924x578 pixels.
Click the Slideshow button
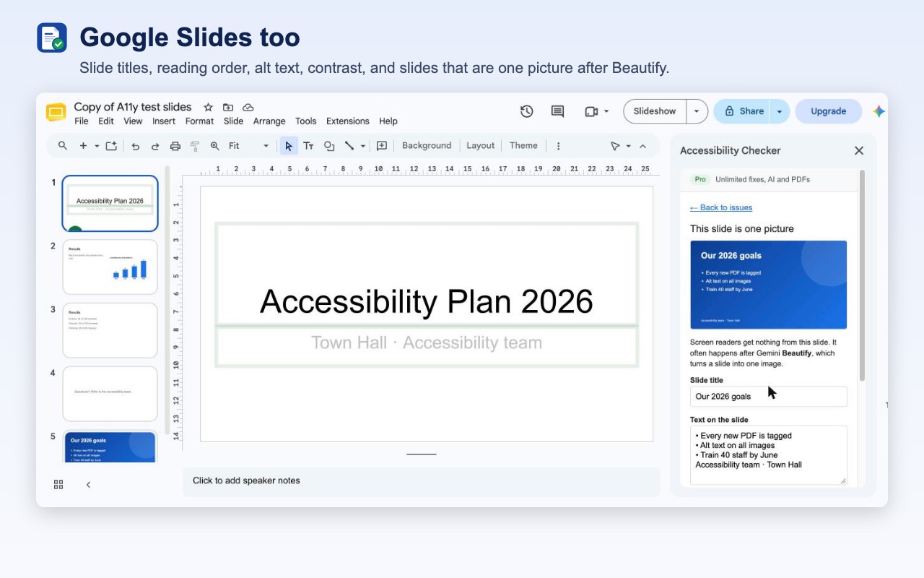click(655, 111)
